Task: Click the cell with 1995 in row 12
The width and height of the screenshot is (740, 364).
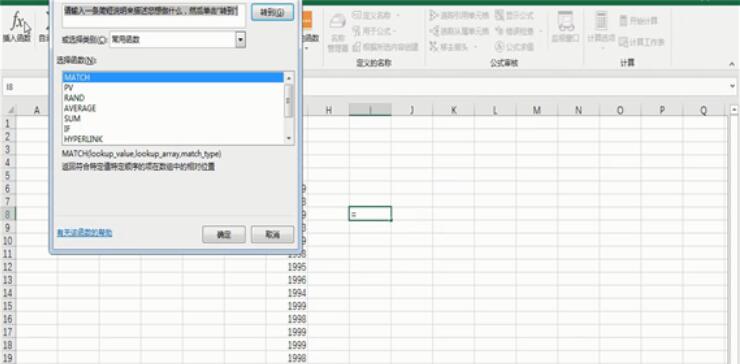Action: (286, 267)
